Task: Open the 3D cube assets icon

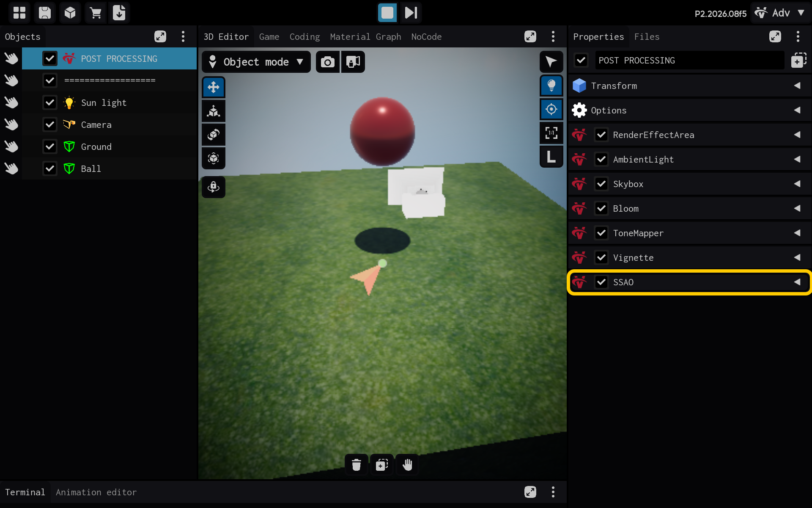Action: (70, 13)
